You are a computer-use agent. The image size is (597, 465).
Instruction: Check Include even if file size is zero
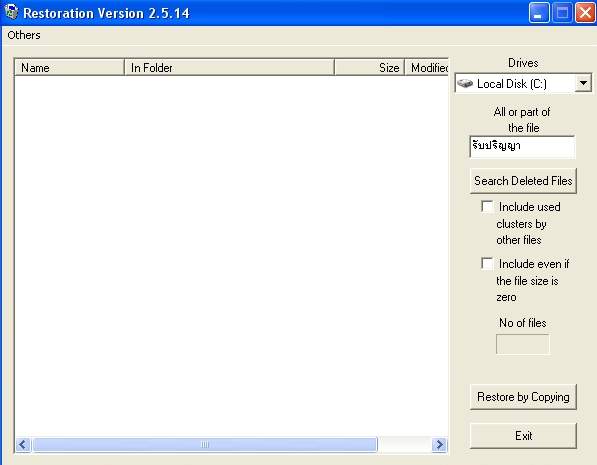[487, 264]
